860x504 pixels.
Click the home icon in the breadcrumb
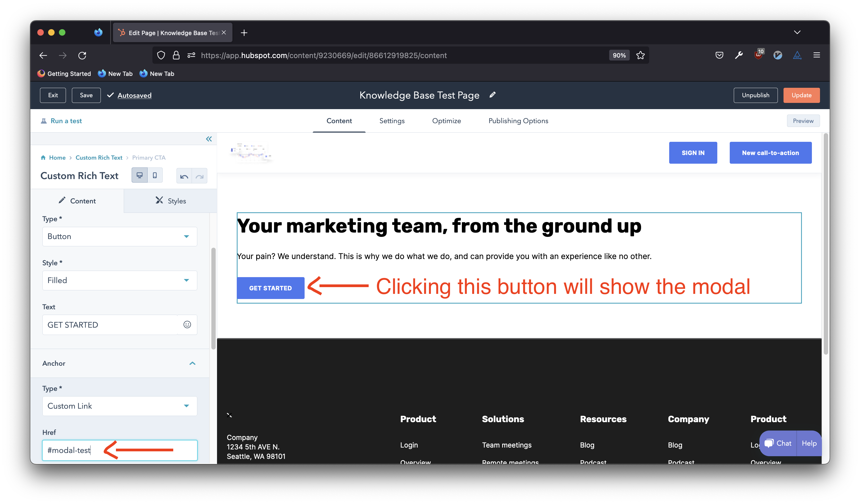pyautogui.click(x=44, y=157)
